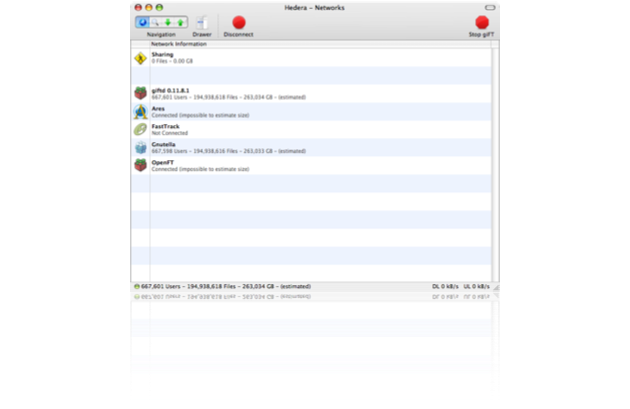Select the Sharing row in list
Viewport: 630px width, 409px height.
[300, 58]
